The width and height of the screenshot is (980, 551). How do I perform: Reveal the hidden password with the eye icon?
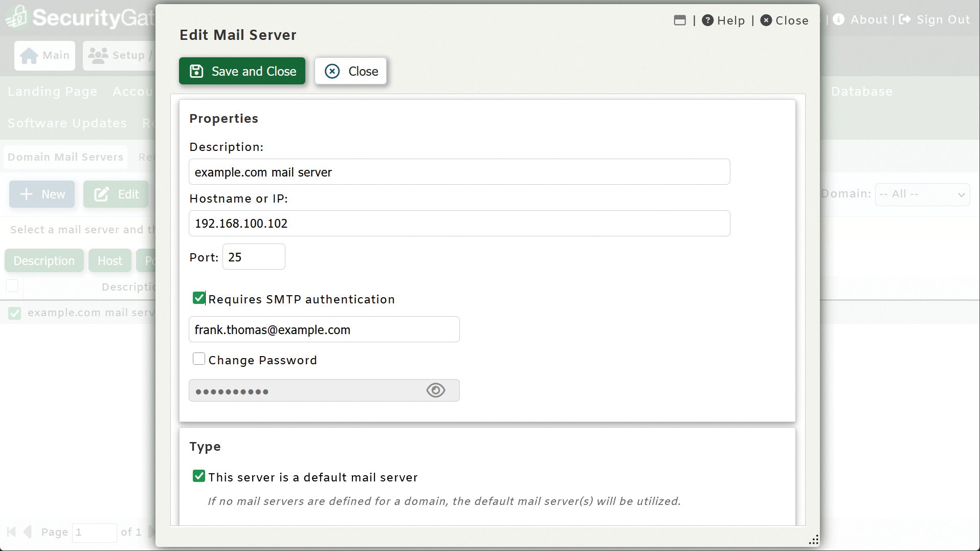coord(435,390)
